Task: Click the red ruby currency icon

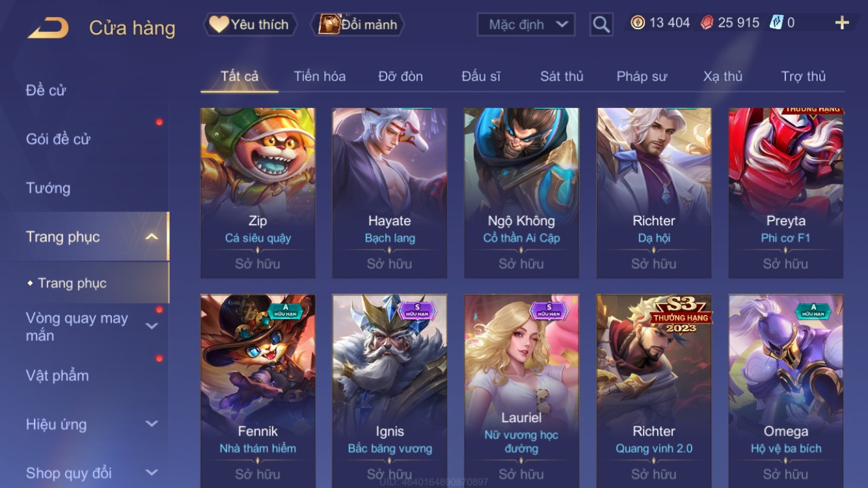Action: click(x=707, y=23)
